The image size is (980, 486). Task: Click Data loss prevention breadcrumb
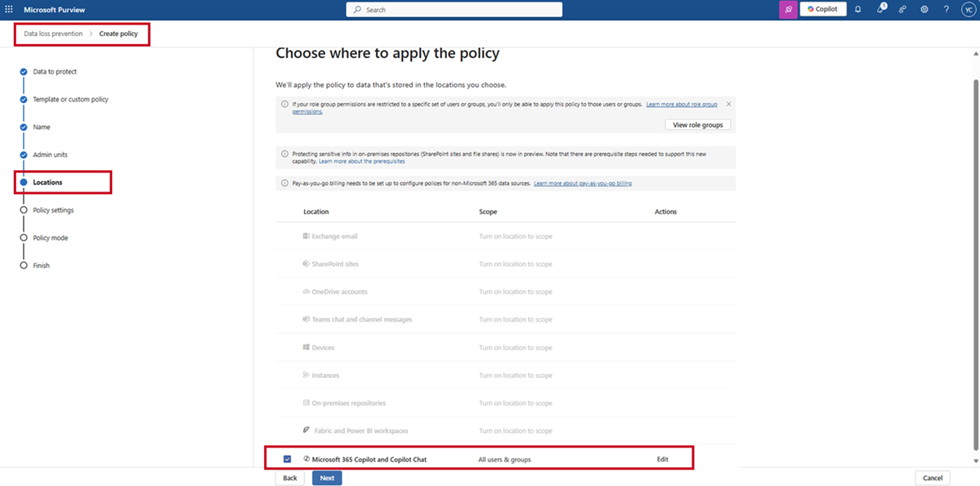click(53, 34)
